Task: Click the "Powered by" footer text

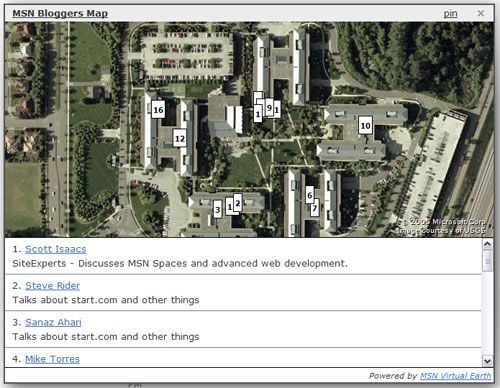Action: tap(393, 376)
